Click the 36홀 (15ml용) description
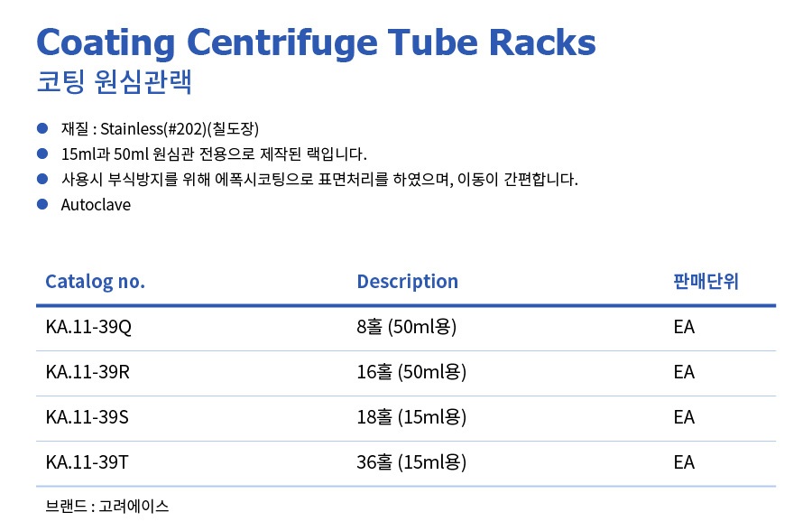 point(411,462)
